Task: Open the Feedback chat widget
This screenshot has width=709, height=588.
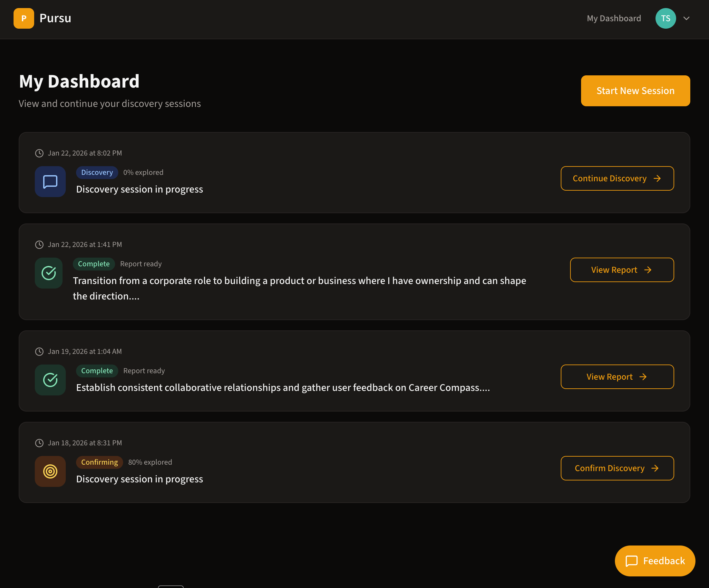Action: [x=655, y=561]
